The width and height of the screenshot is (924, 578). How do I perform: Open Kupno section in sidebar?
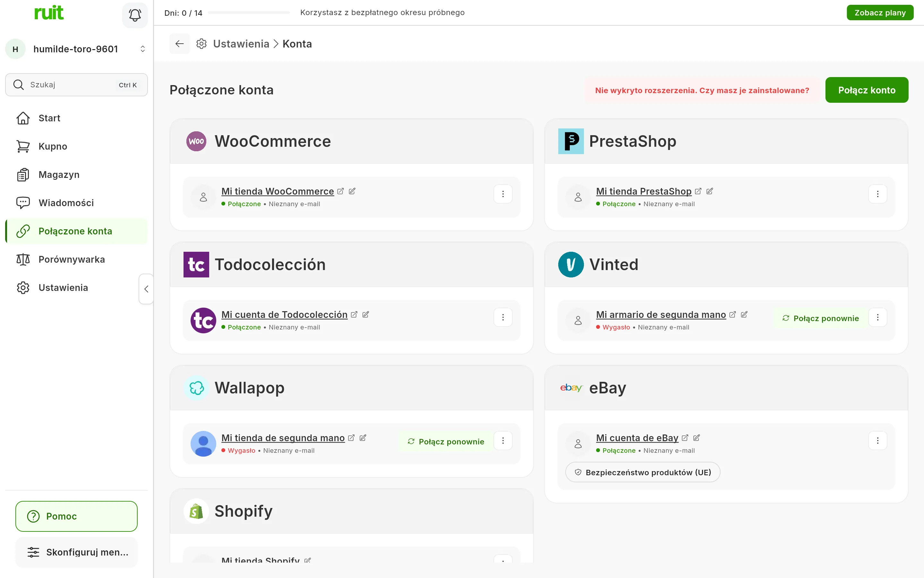pos(76,146)
